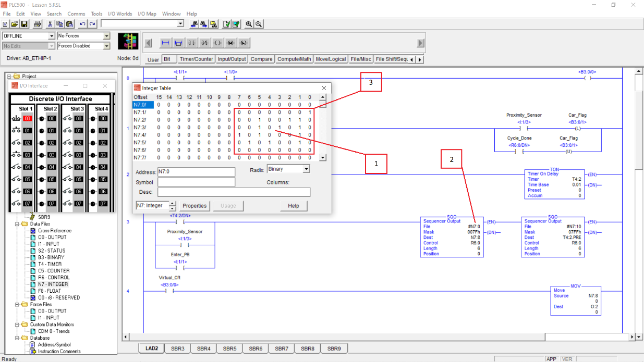
Task: Switch to the SBR5 ladder tab
Action: pyautogui.click(x=229, y=348)
